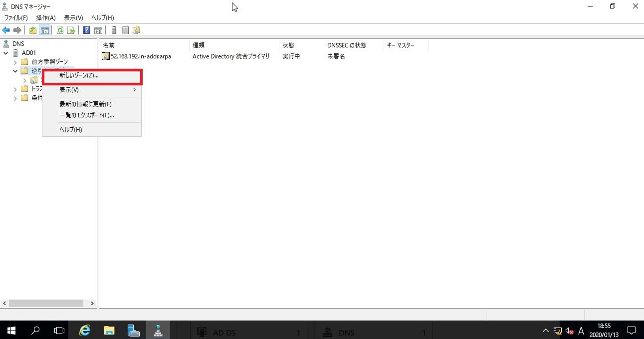Image resolution: width=644 pixels, height=339 pixels.
Task: Open Internet Explorer from the taskbar
Action: coord(85,331)
